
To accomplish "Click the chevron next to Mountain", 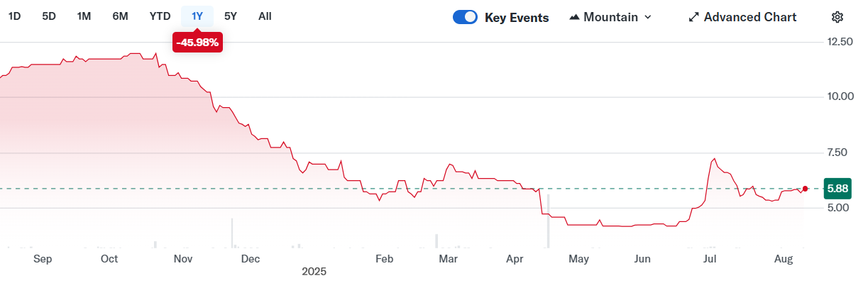I will [x=647, y=17].
